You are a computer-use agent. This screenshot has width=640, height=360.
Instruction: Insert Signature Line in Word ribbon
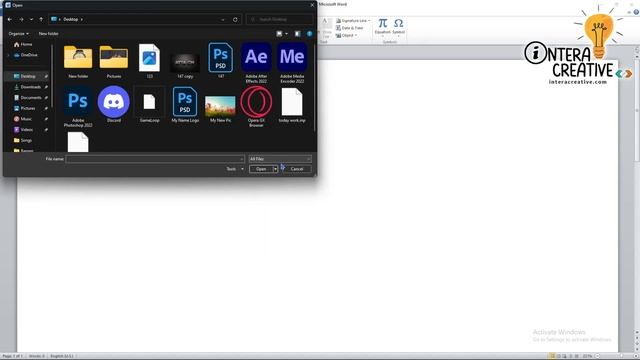coord(353,20)
